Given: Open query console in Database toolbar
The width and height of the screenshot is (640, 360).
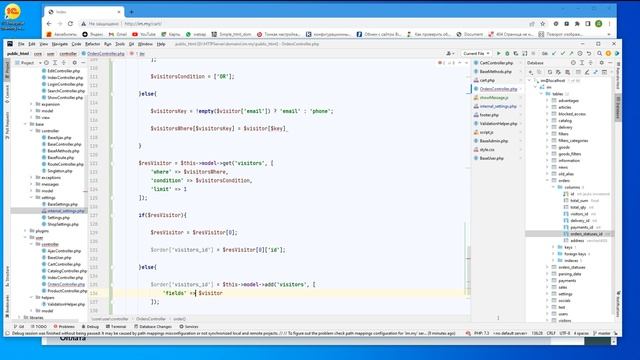Looking at the screenshot, I should [604, 72].
